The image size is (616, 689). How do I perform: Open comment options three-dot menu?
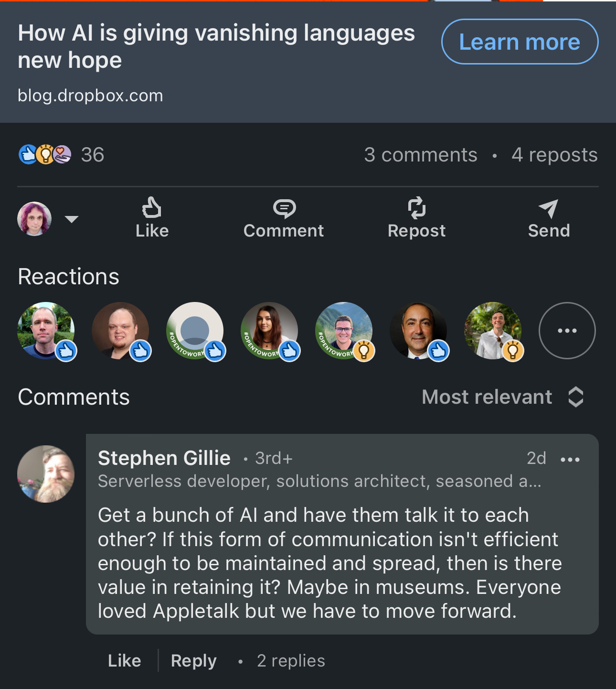pyautogui.click(x=570, y=460)
